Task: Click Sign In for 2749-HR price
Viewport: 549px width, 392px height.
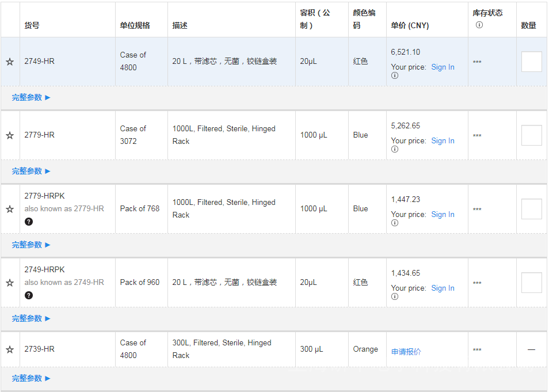Action: (x=443, y=67)
